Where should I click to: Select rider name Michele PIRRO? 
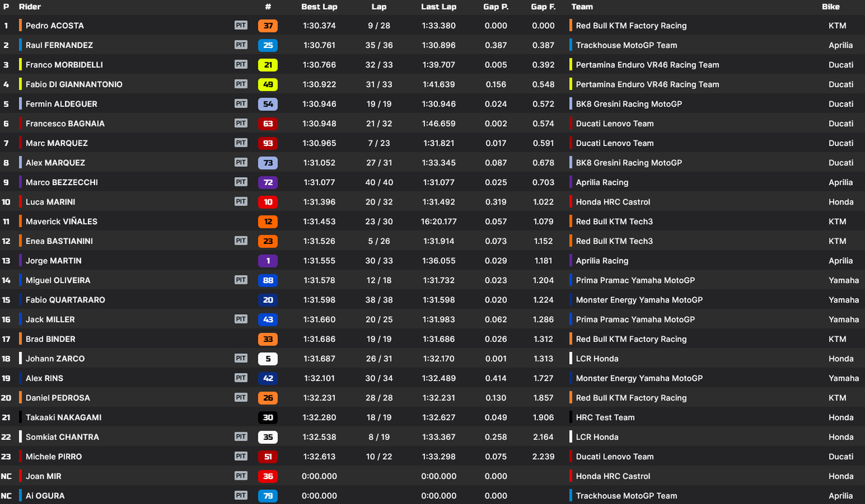click(x=54, y=457)
